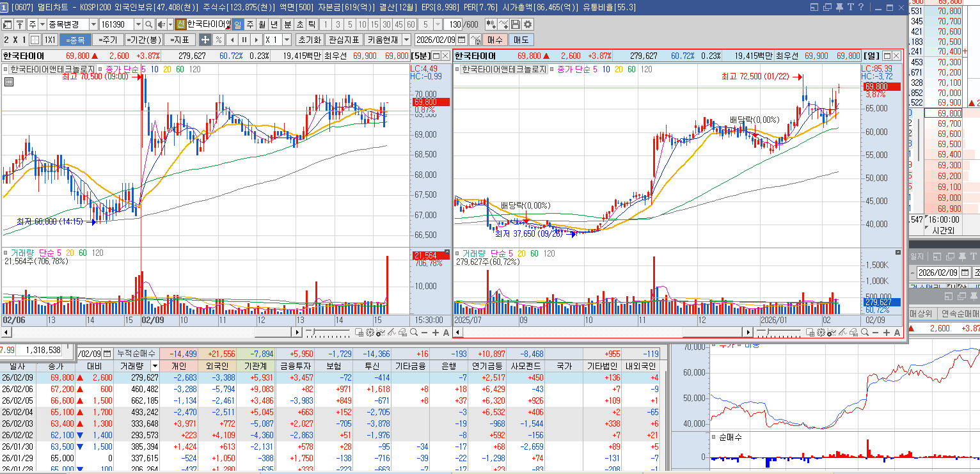The image size is (980, 474).
Task: Select the 분 (minute) period toggle
Action: (x=287, y=24)
